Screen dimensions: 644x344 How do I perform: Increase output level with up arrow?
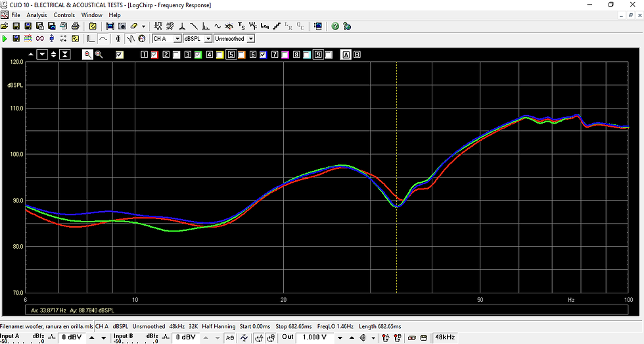point(352,338)
